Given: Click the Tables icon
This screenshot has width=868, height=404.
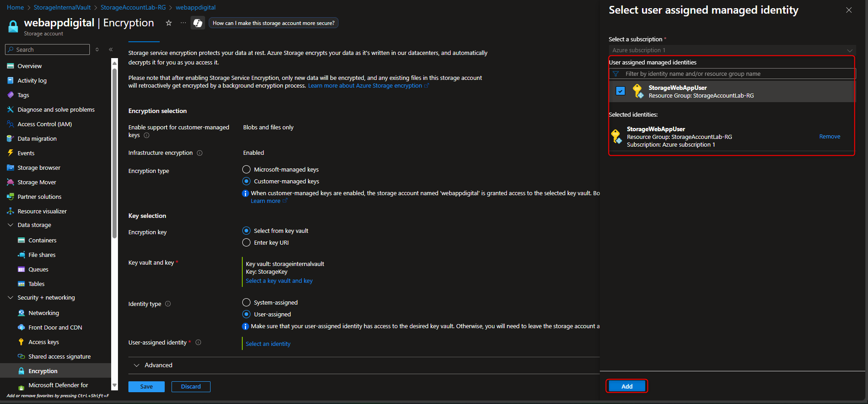Looking at the screenshot, I should coord(21,284).
